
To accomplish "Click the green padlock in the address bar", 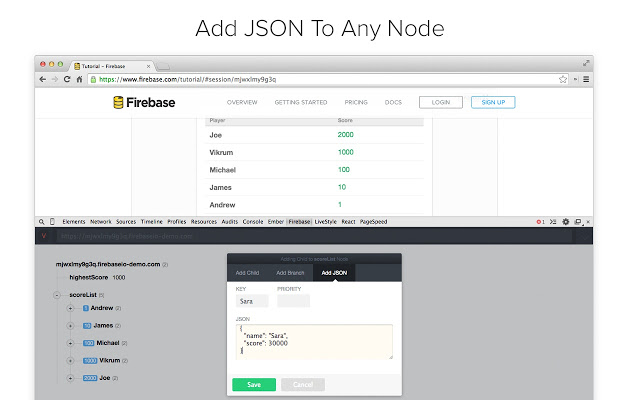I will [93, 80].
